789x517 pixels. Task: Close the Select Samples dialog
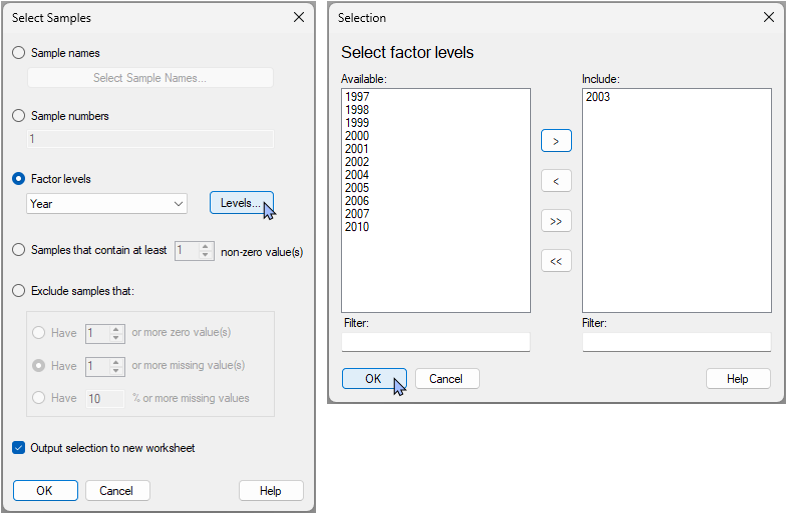(298, 18)
